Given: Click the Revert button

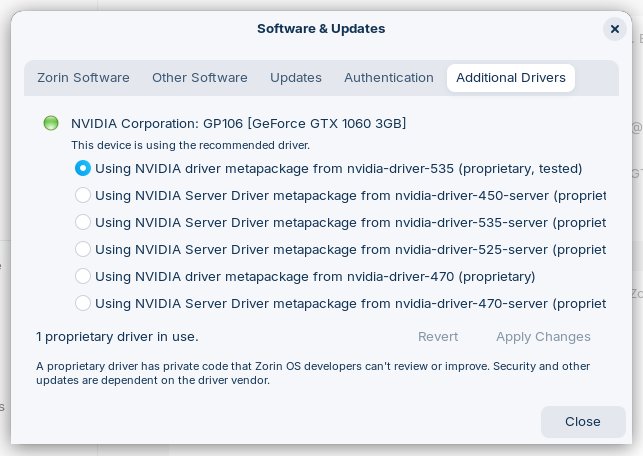Looking at the screenshot, I should (x=438, y=337).
